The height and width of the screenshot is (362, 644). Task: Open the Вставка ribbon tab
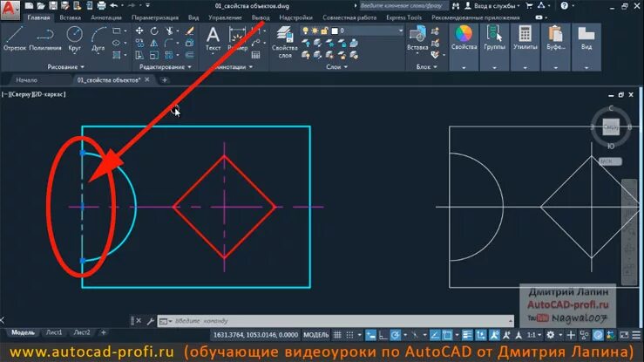click(x=70, y=17)
